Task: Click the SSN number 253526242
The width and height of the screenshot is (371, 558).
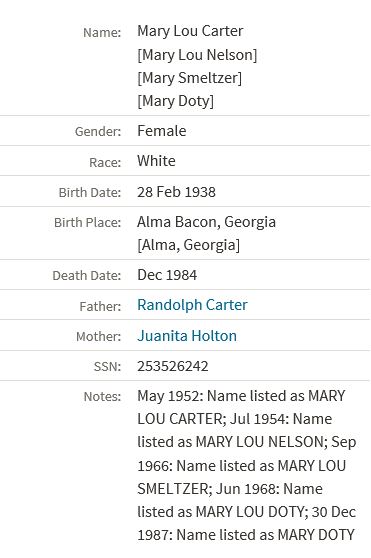Action: (173, 366)
